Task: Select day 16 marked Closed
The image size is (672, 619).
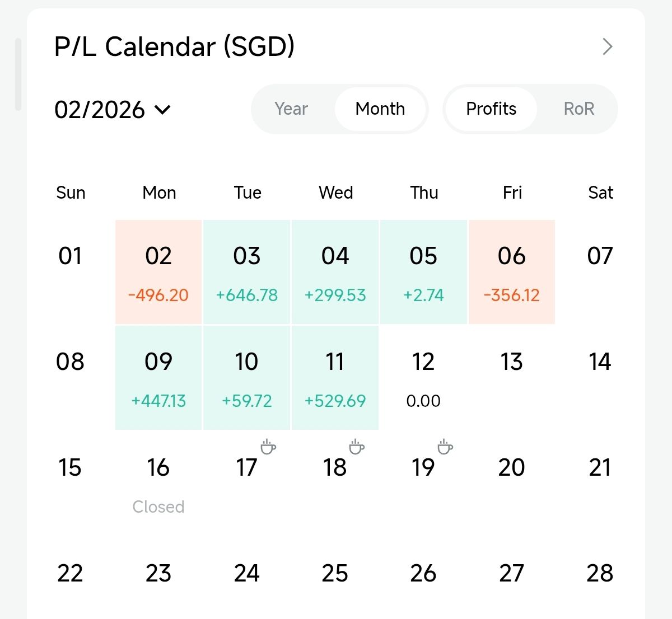Action: pos(158,484)
